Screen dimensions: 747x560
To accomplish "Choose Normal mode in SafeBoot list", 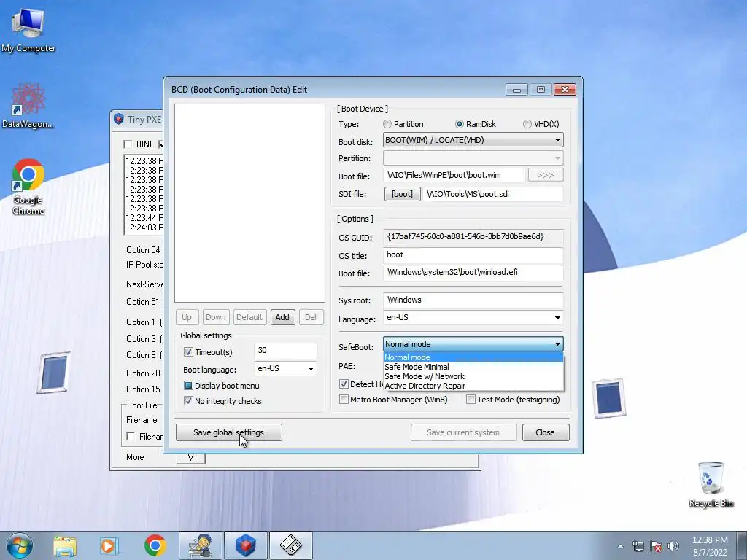I will tap(473, 357).
